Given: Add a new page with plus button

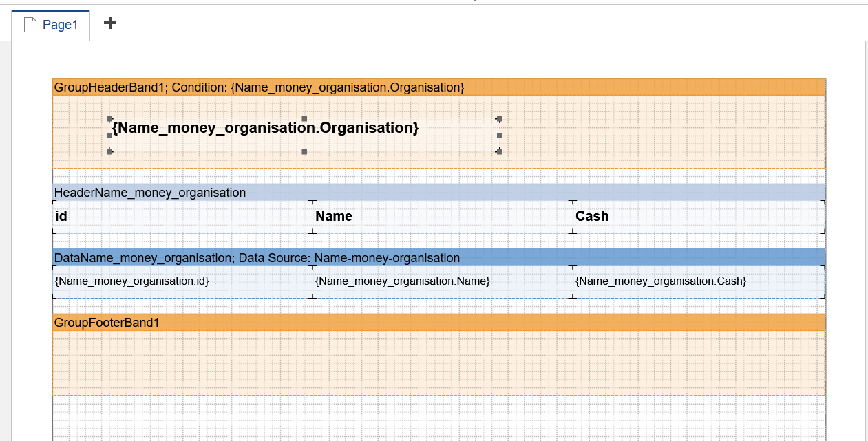Looking at the screenshot, I should tap(110, 23).
